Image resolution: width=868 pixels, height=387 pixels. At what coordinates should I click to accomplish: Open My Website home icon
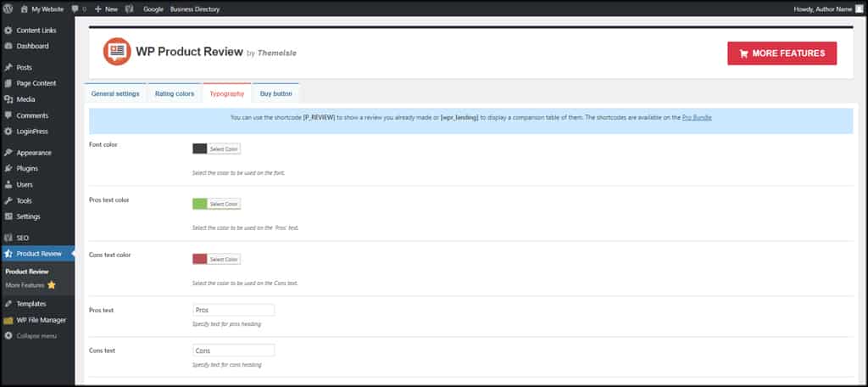pos(24,8)
